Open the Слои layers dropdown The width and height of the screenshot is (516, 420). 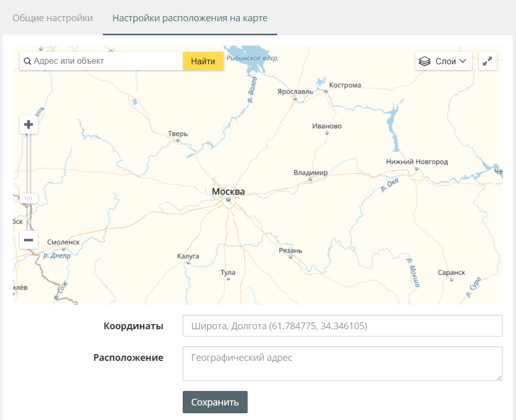coord(443,61)
